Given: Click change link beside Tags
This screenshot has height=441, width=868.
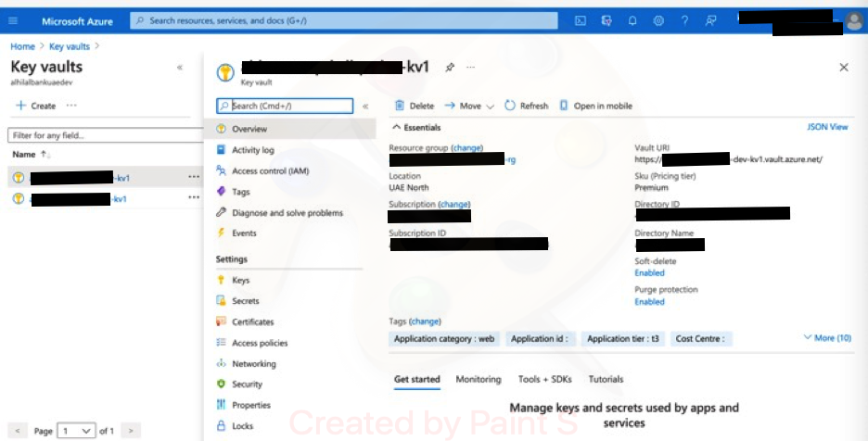Looking at the screenshot, I should click(425, 321).
